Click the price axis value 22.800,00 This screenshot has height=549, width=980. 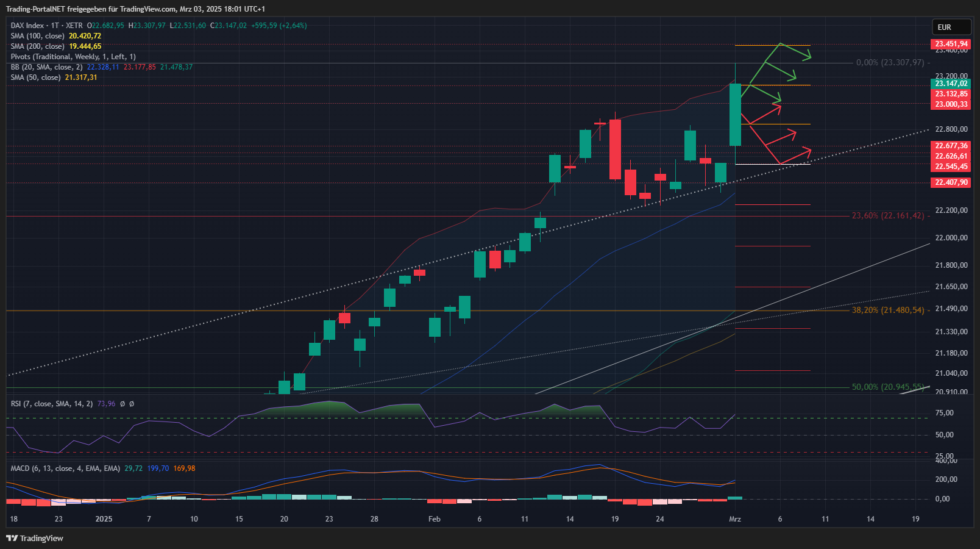click(951, 129)
